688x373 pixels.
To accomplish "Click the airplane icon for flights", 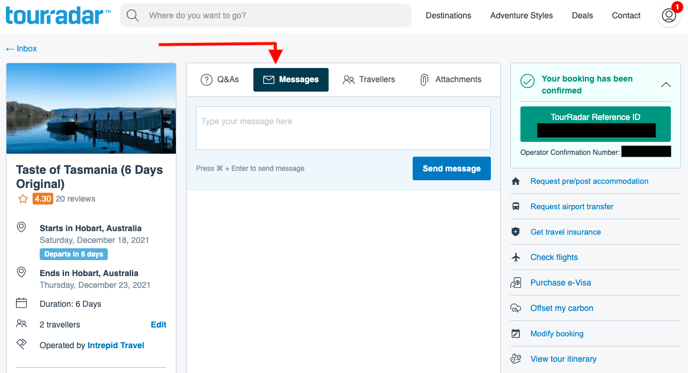I will coord(516,257).
